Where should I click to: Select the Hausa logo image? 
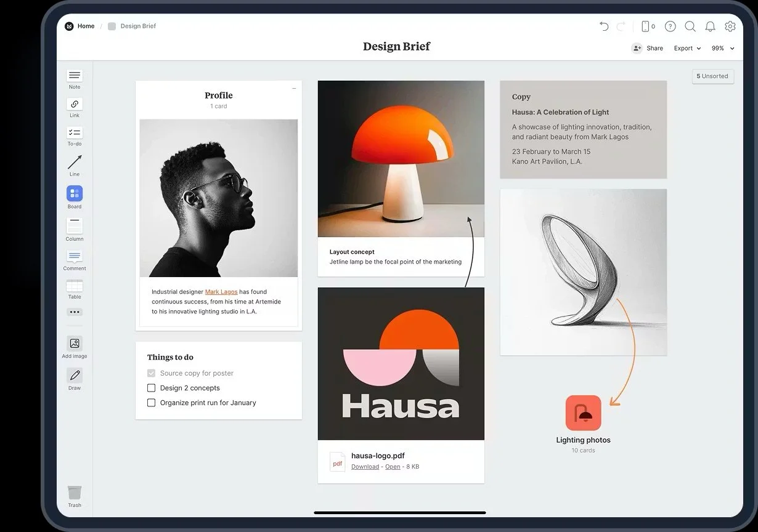401,364
